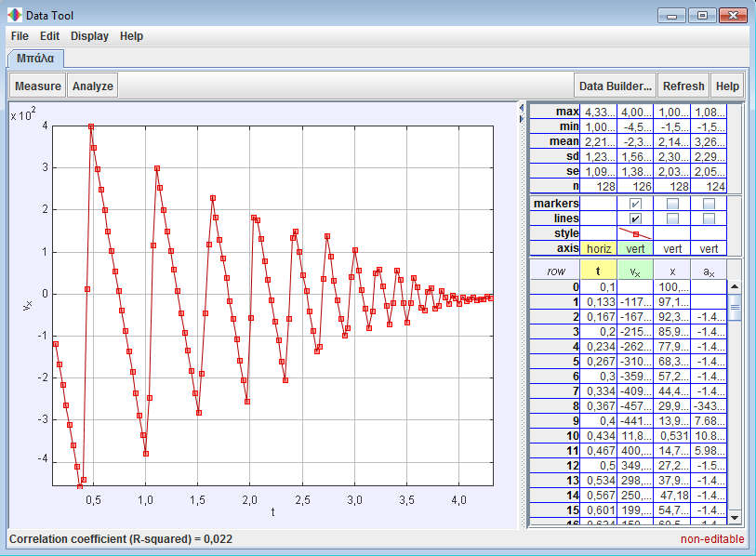The width and height of the screenshot is (756, 556).
Task: Select the t column header
Action: coord(598,271)
